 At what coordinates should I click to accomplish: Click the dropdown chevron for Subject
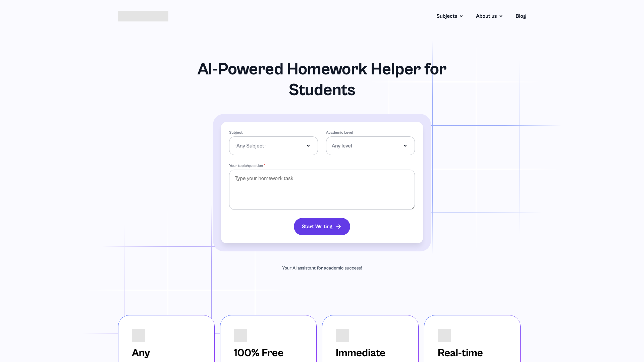[x=308, y=145]
